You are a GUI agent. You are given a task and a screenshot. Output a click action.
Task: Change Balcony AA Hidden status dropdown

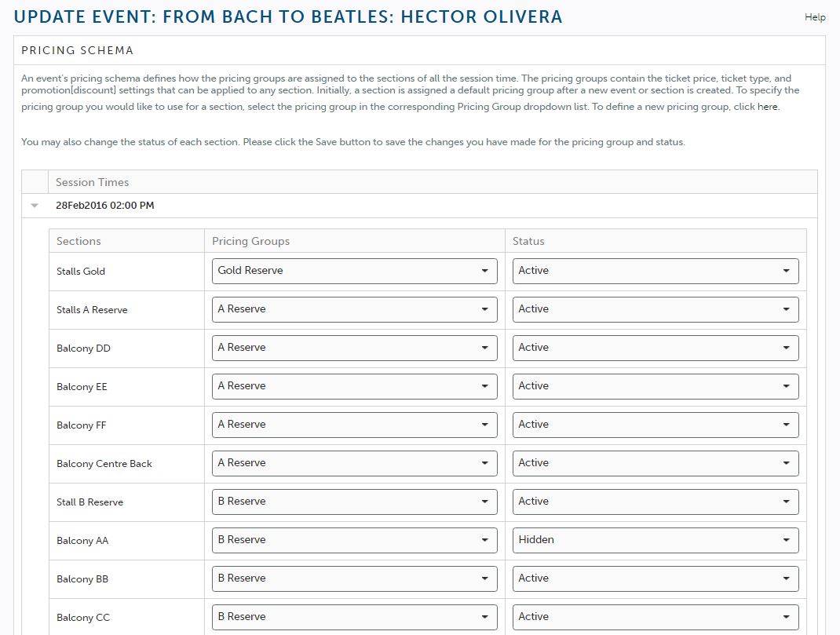tap(656, 541)
